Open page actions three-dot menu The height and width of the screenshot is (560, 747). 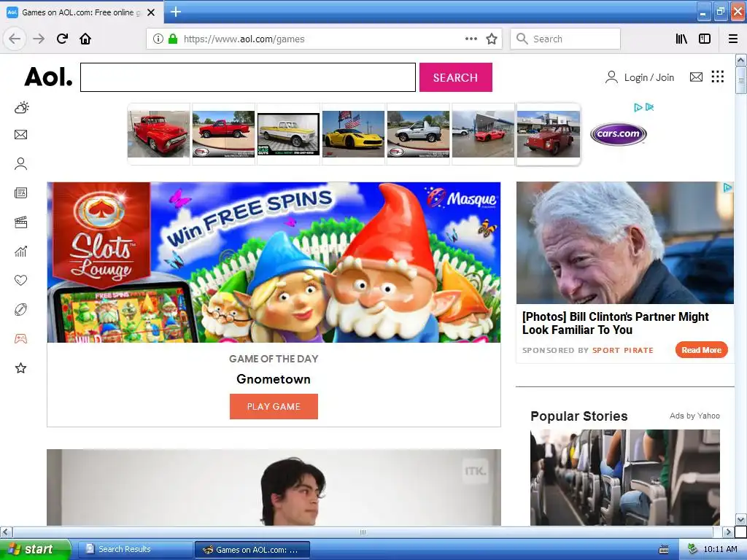471,39
